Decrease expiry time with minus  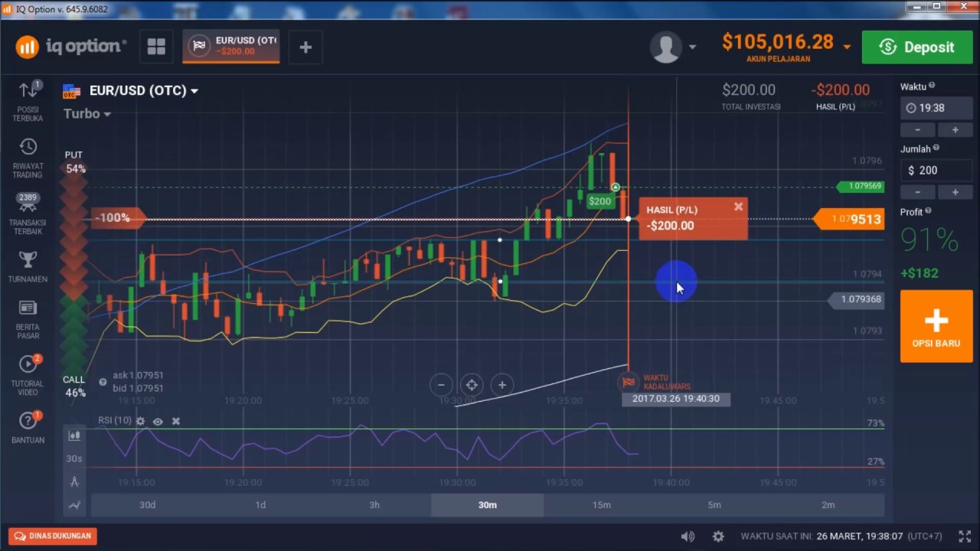[917, 130]
